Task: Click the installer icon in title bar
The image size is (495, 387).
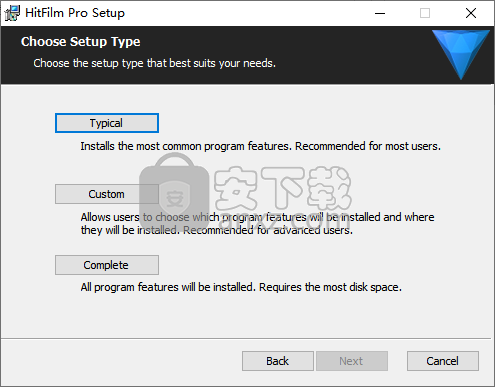Action: tap(12, 13)
